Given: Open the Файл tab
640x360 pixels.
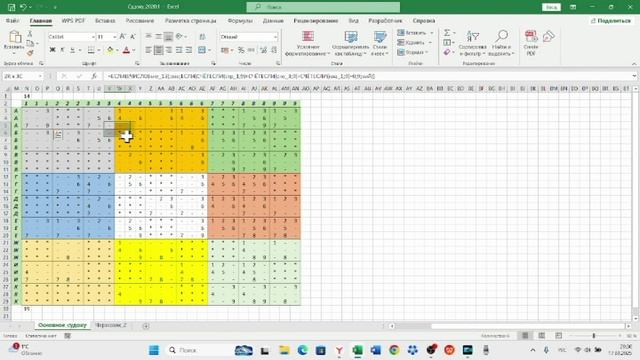Looking at the screenshot, I should click(x=12, y=20).
